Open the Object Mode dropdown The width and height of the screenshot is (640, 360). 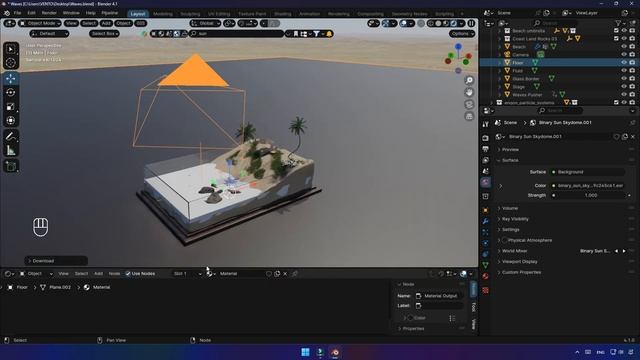point(40,23)
